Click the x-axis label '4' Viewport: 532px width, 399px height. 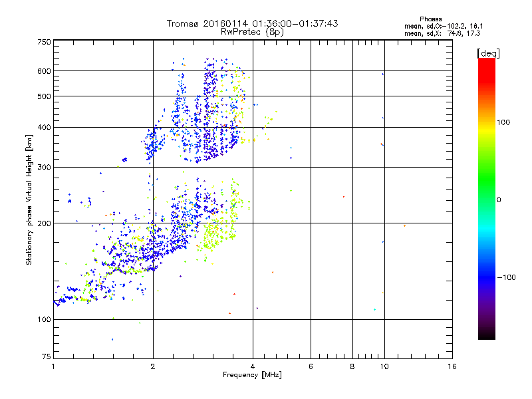(253, 366)
